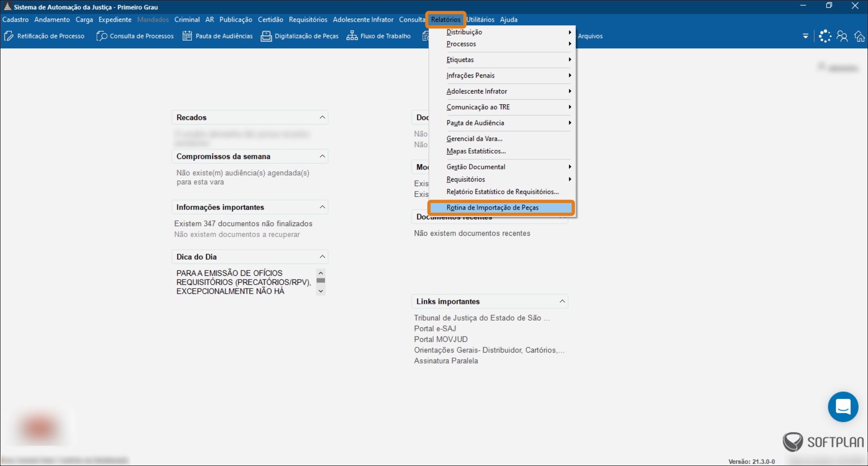Open Adolescente Infrator in the menu bar

(363, 19)
